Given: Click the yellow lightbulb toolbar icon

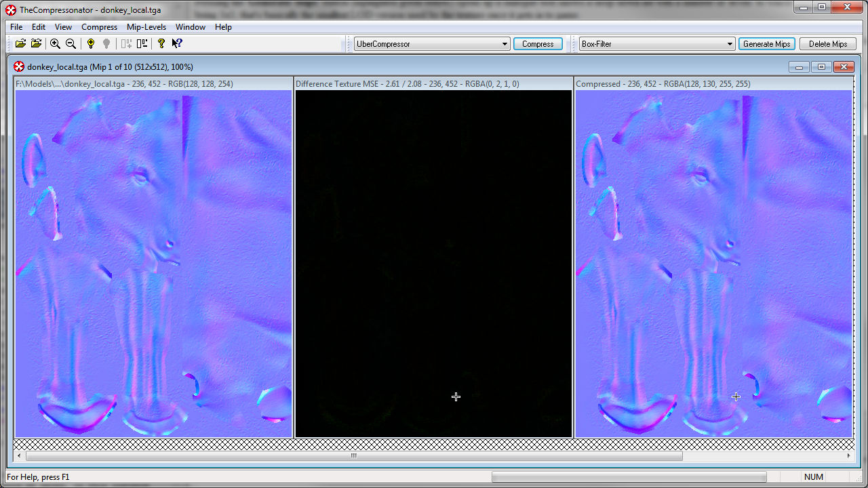Looking at the screenshot, I should [x=90, y=43].
